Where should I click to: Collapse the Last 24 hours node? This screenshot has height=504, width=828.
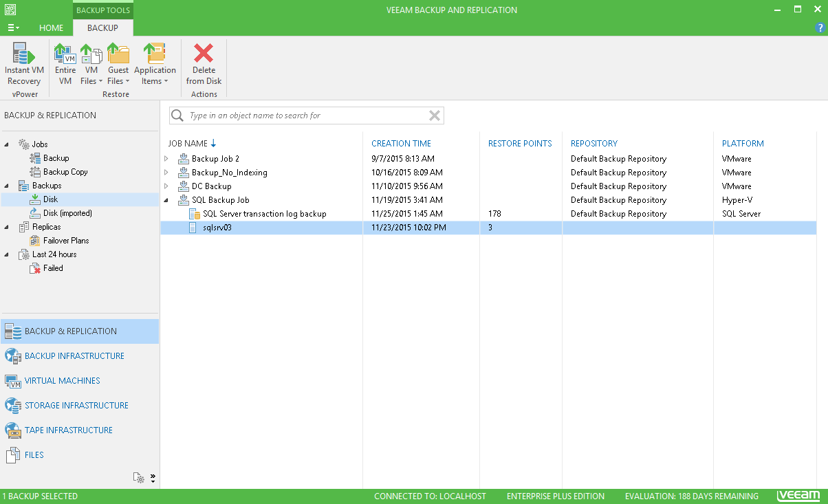[x=7, y=254]
